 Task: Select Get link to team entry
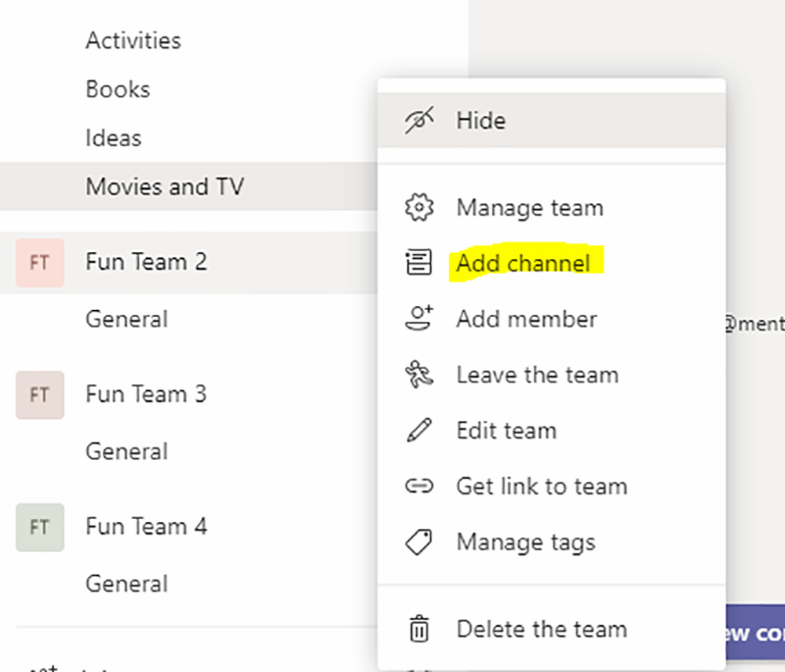[x=542, y=487]
